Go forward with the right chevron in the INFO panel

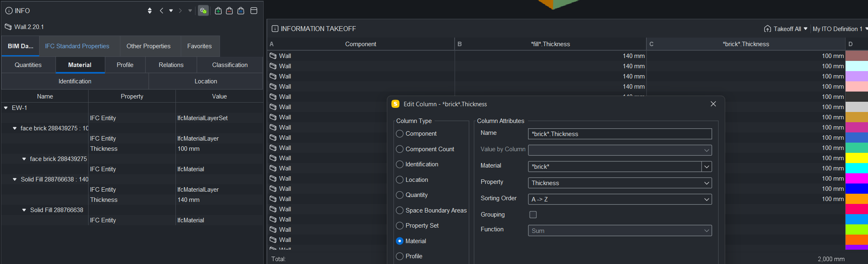180,11
